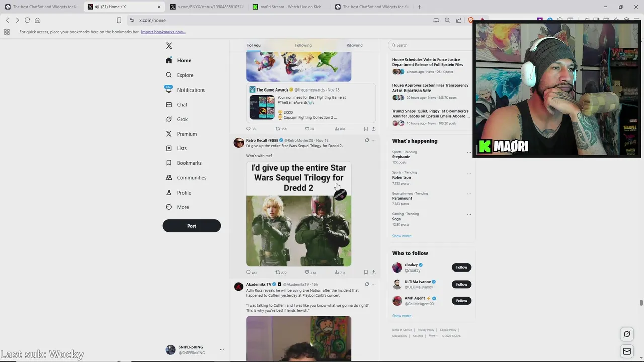The height and width of the screenshot is (362, 644).
Task: Open the Privacy Policy footer link
Action: [426, 330]
